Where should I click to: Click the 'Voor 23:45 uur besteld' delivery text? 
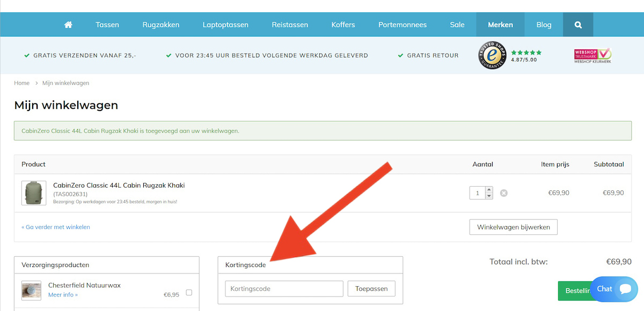272,55
